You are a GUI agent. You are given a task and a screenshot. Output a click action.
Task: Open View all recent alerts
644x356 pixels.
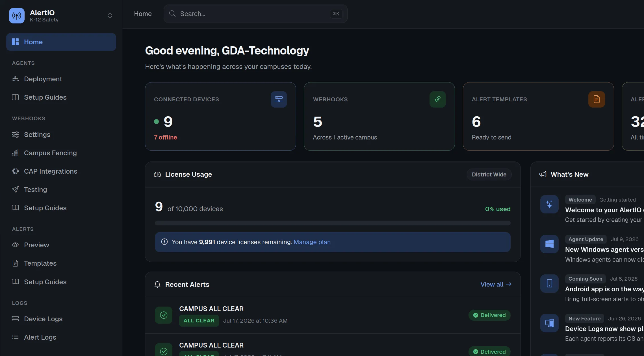[x=496, y=285]
